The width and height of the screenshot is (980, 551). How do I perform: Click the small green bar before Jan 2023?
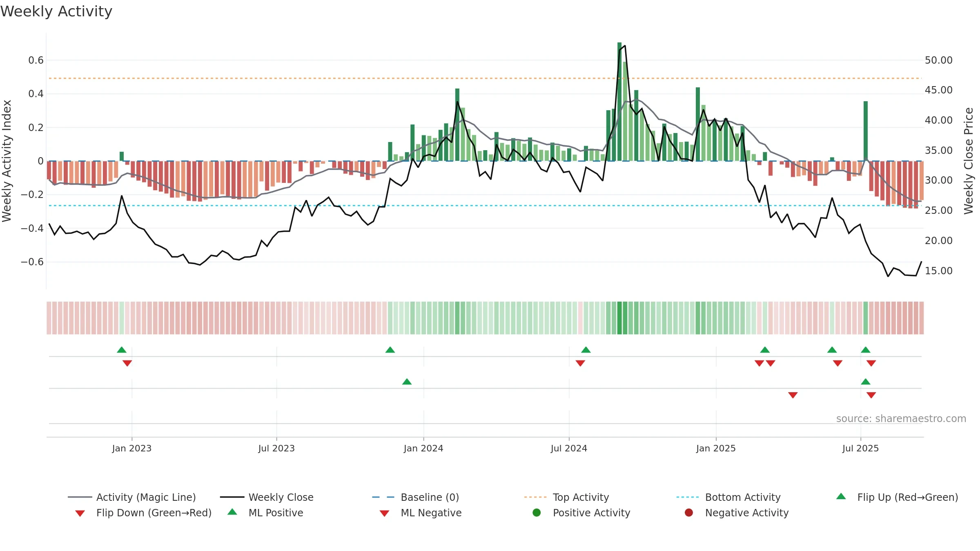pos(122,156)
